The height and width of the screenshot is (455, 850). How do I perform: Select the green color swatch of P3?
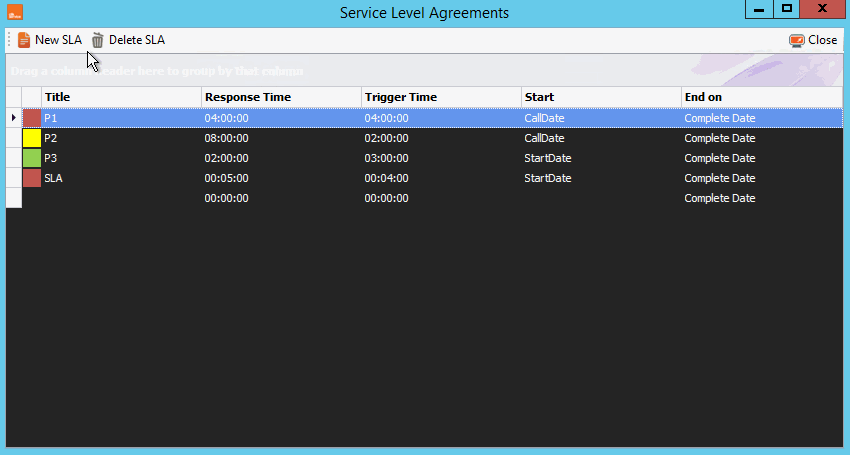point(32,158)
